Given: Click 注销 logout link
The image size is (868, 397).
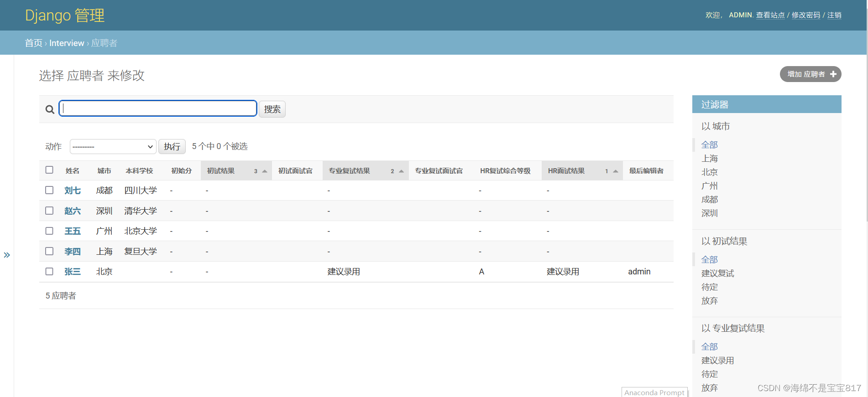Looking at the screenshot, I should (834, 15).
